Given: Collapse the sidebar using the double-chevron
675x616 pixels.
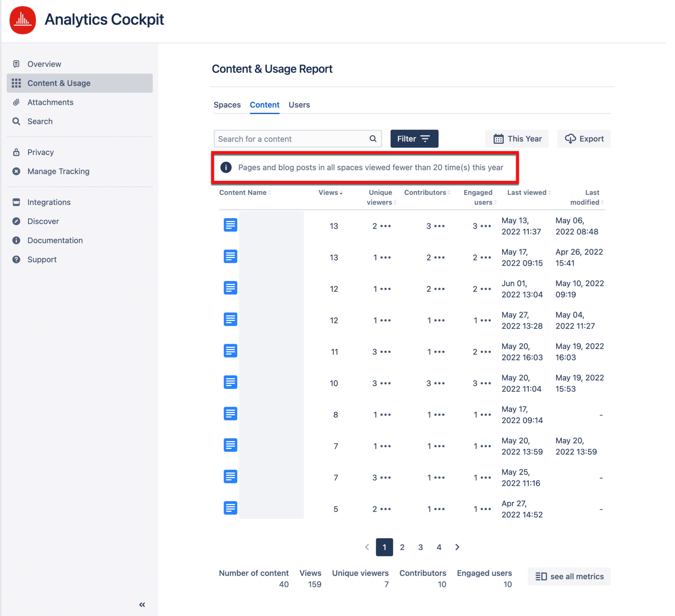Looking at the screenshot, I should (142, 604).
